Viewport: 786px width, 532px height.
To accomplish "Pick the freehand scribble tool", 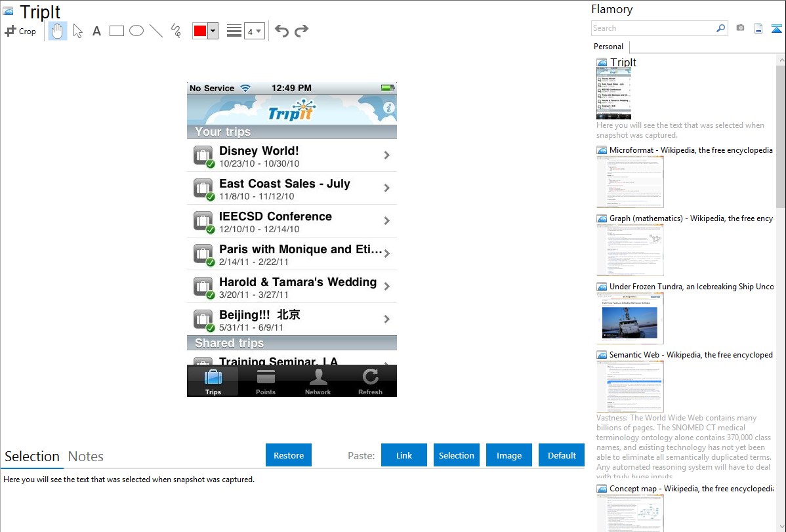I will [176, 31].
